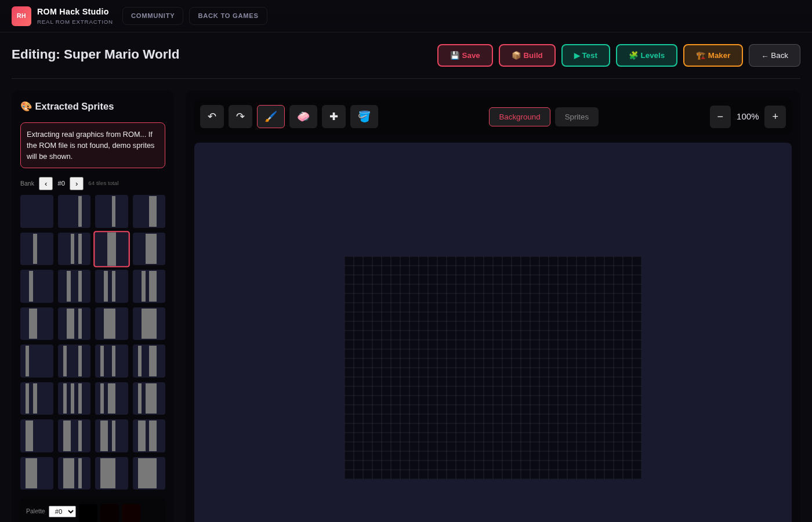Click the tile editing grid canvas
The image size is (812, 522).
(493, 368)
